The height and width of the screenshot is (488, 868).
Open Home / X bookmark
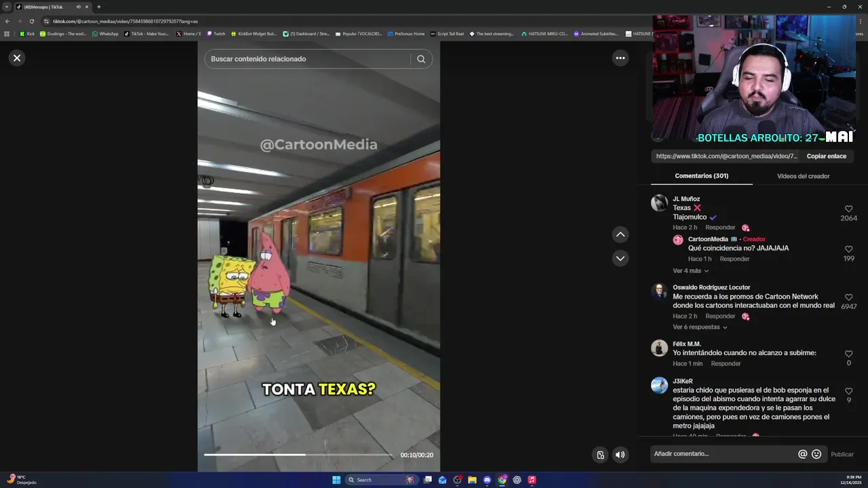[x=189, y=34]
